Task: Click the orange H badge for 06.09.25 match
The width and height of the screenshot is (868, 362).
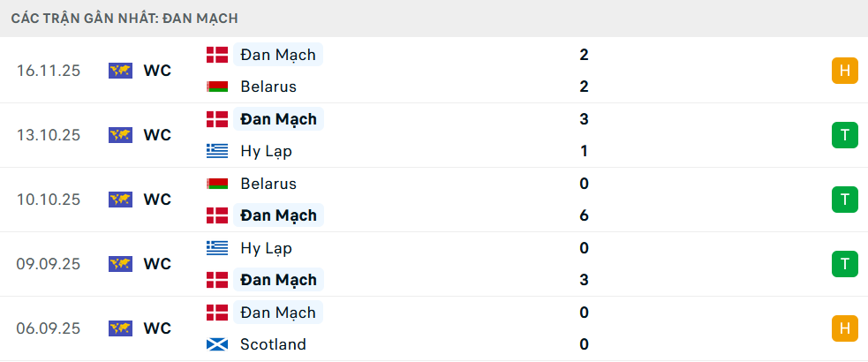Action: pyautogui.click(x=845, y=328)
